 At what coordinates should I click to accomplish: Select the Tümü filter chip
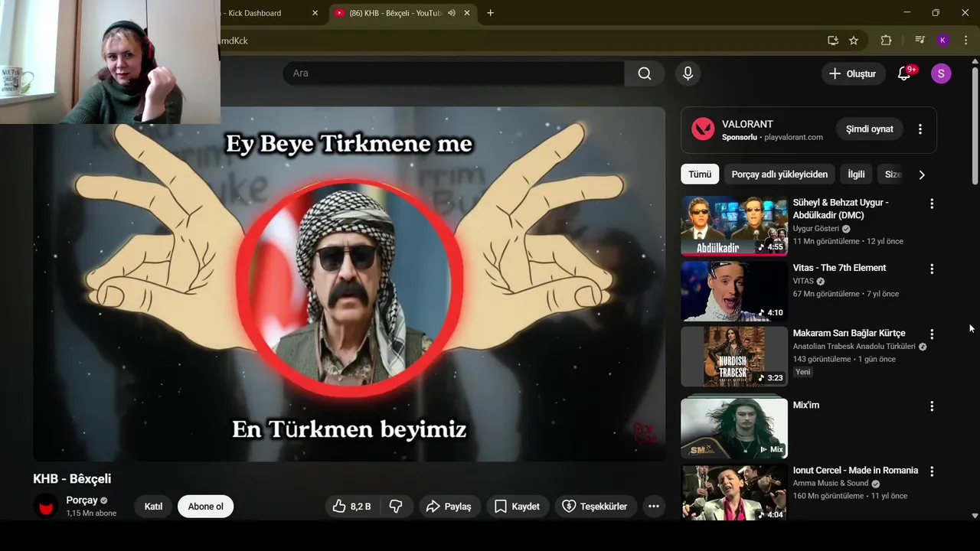699,174
